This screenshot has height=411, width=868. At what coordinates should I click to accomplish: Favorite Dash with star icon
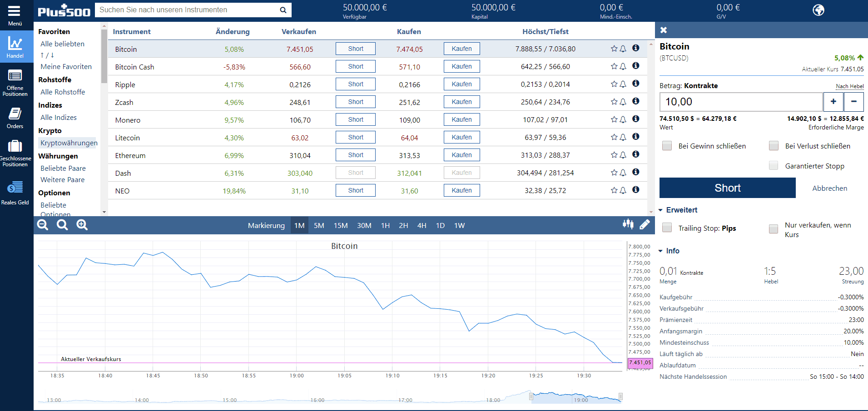[614, 173]
